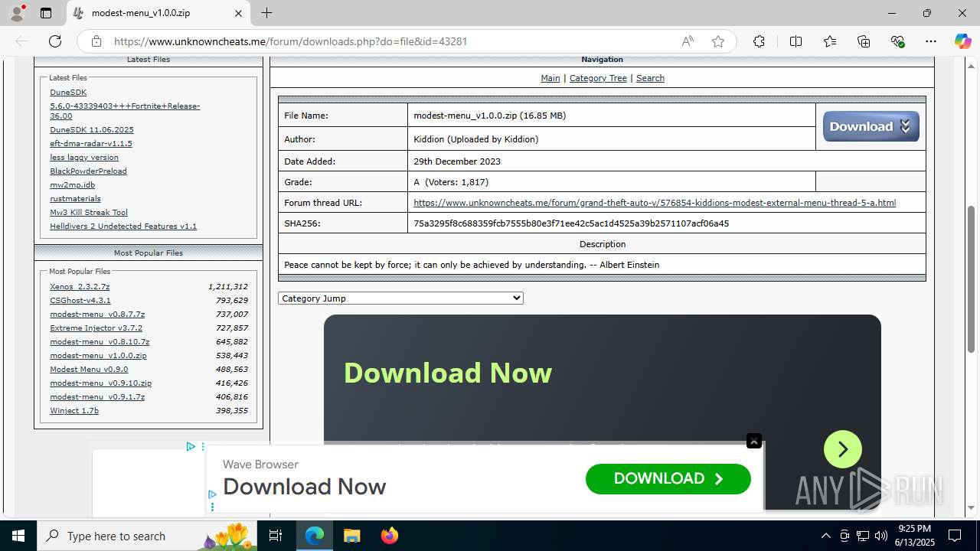Open the volume control icon
This screenshot has height=551, width=980.
(x=881, y=536)
